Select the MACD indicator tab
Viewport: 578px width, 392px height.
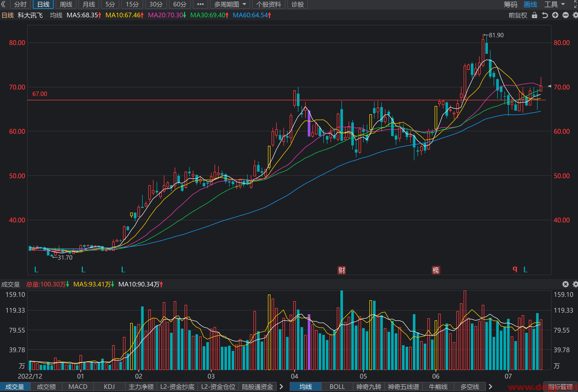(x=78, y=387)
